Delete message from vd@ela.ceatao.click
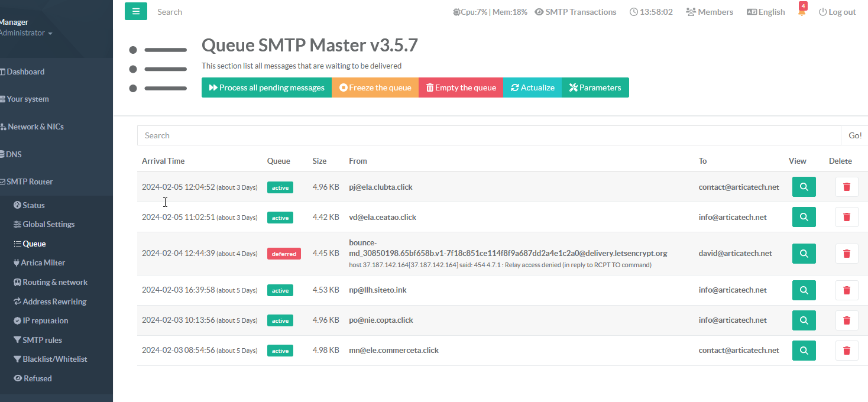This screenshot has height=402, width=868. coord(846,217)
